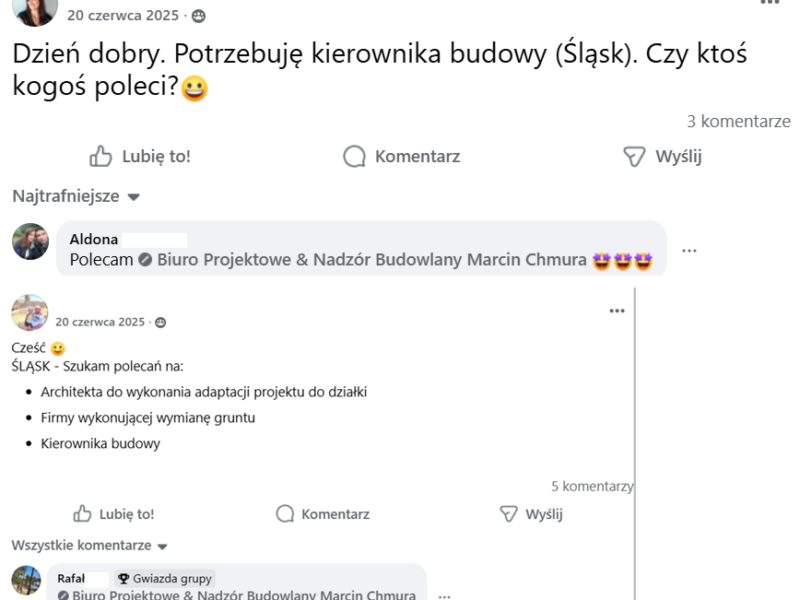Click Lubię to! under the second post
The image size is (800, 600).
tap(110, 514)
